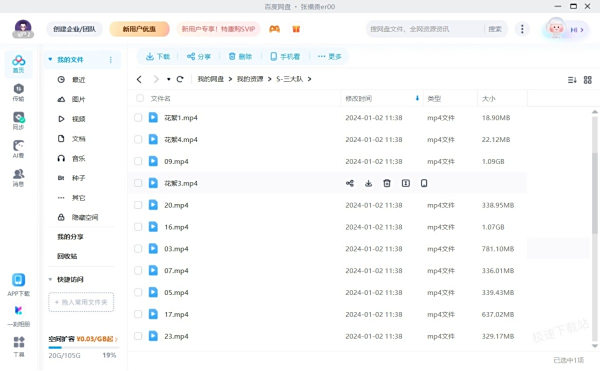
Task: Click the share icon on 花絮3.mp4 row
Action: point(350,183)
